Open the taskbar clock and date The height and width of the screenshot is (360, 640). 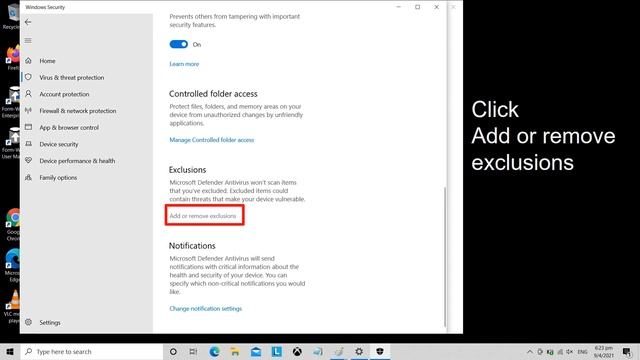point(604,351)
